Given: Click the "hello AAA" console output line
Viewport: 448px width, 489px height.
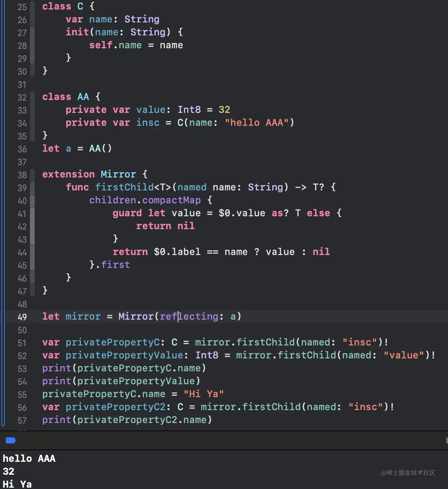Looking at the screenshot, I should pos(29,458).
